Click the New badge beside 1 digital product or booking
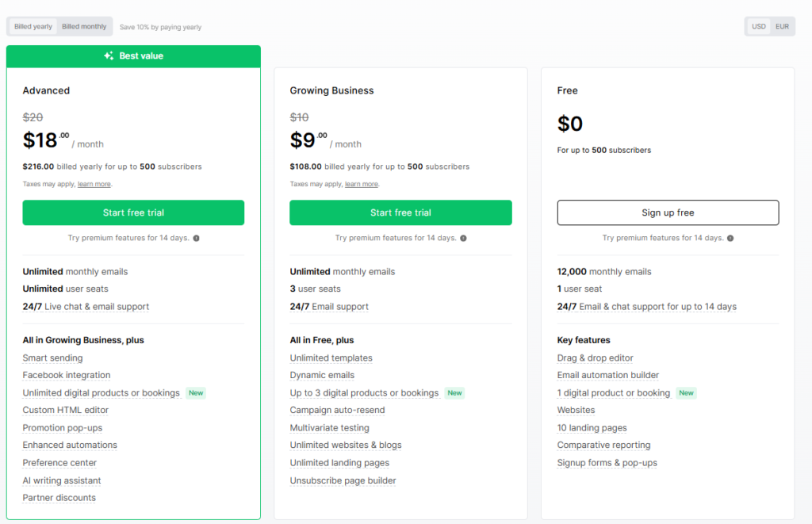 (x=686, y=393)
